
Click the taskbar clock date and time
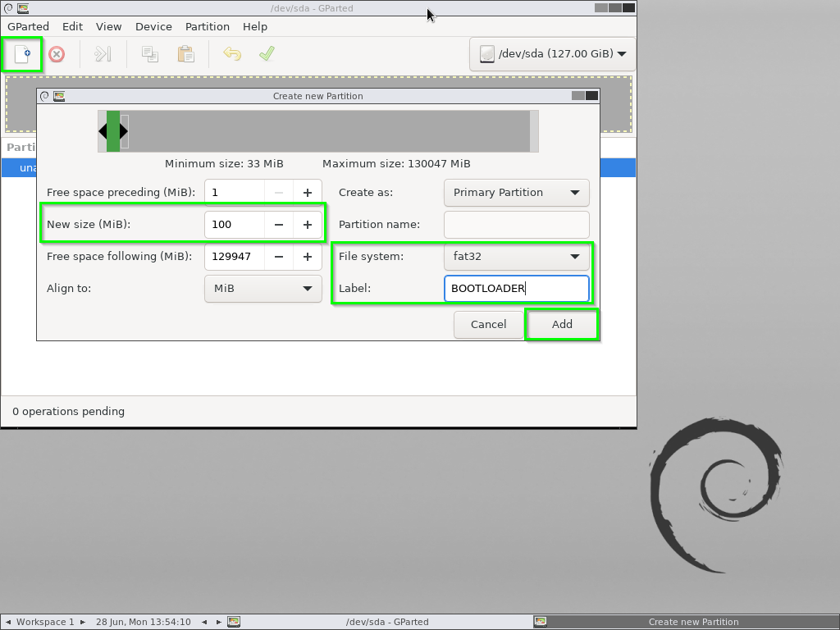point(144,622)
